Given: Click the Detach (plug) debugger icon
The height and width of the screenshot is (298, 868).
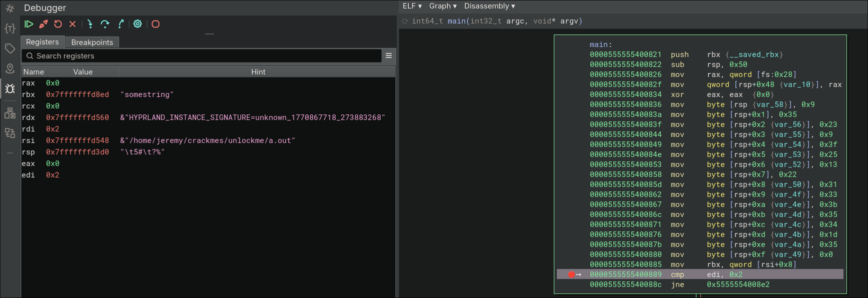Looking at the screenshot, I should pyautogui.click(x=44, y=24).
